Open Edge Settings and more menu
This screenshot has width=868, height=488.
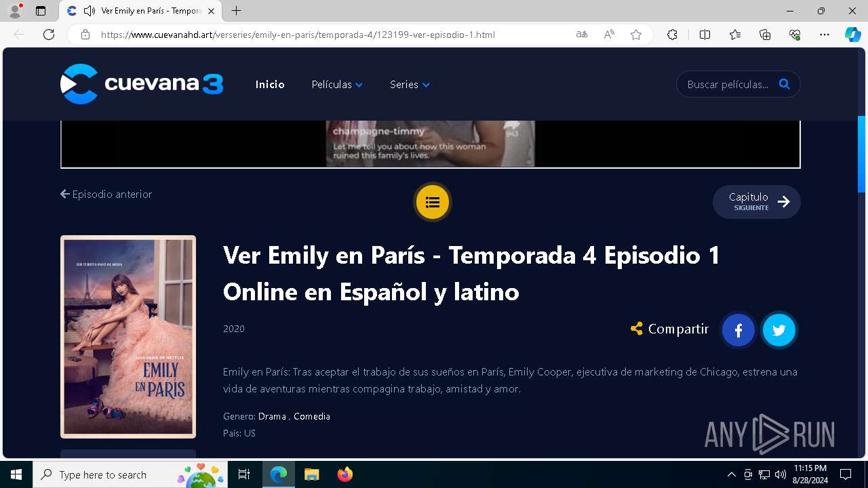coord(825,35)
